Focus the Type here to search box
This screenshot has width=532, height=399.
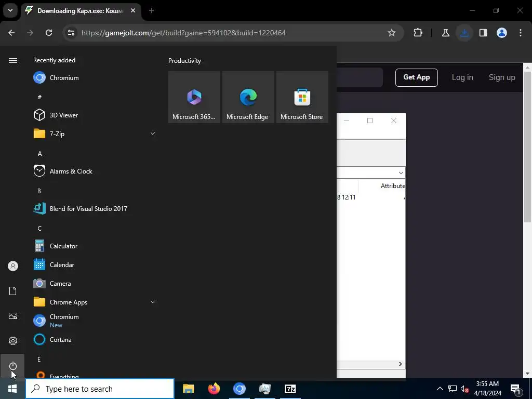click(100, 389)
